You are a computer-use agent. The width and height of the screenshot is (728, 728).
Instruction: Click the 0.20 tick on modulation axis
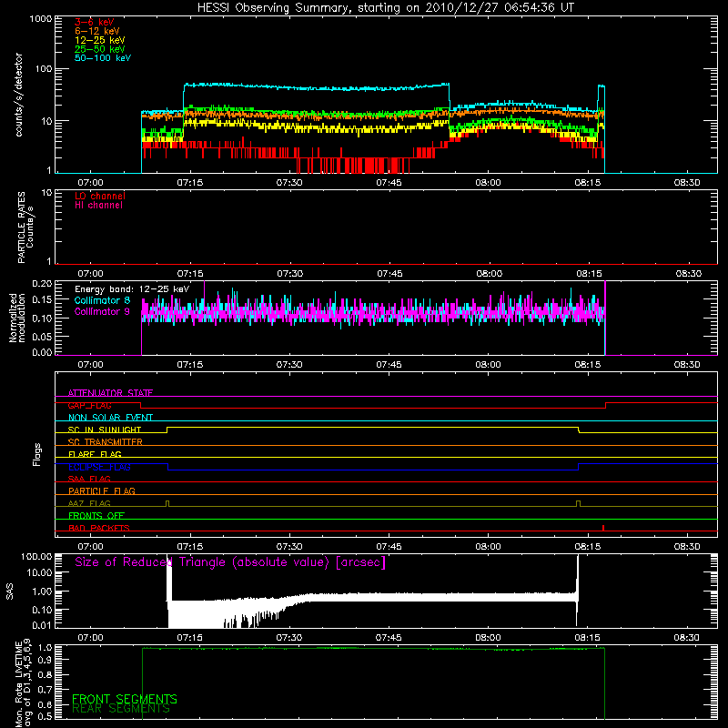coord(42,283)
